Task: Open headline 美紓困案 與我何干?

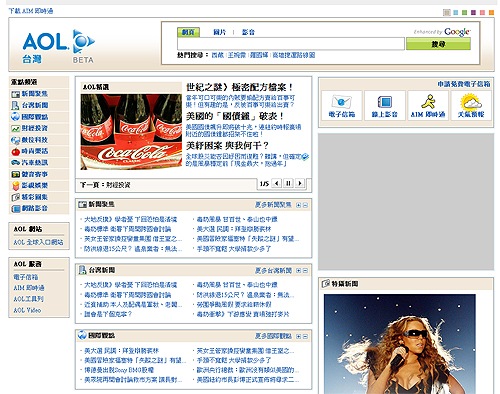Action: (227, 146)
